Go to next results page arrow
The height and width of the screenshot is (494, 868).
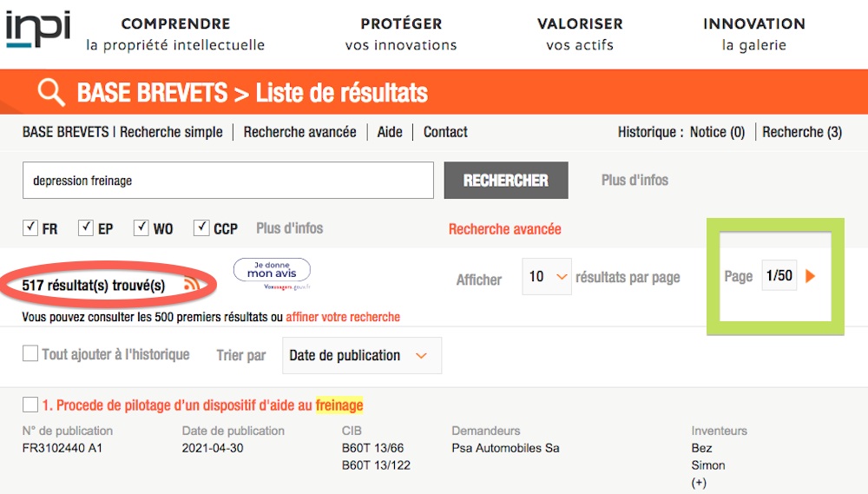tap(810, 276)
